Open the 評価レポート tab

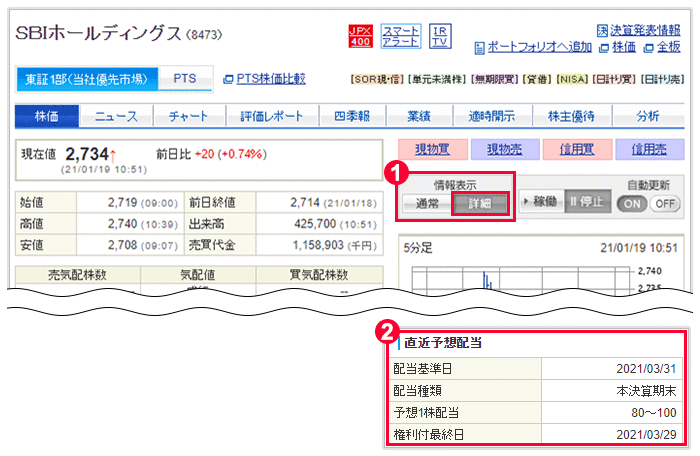pyautogui.click(x=272, y=117)
